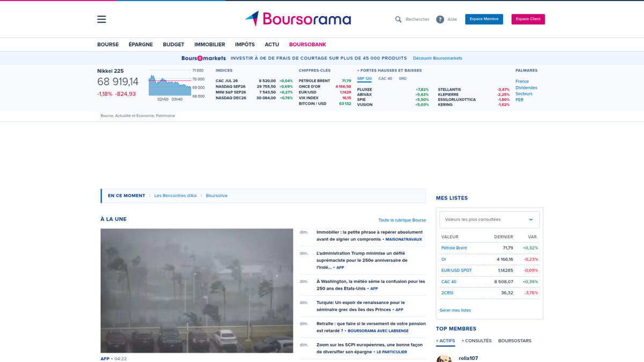Open the Turquie séminaire grec article

pos(361,306)
